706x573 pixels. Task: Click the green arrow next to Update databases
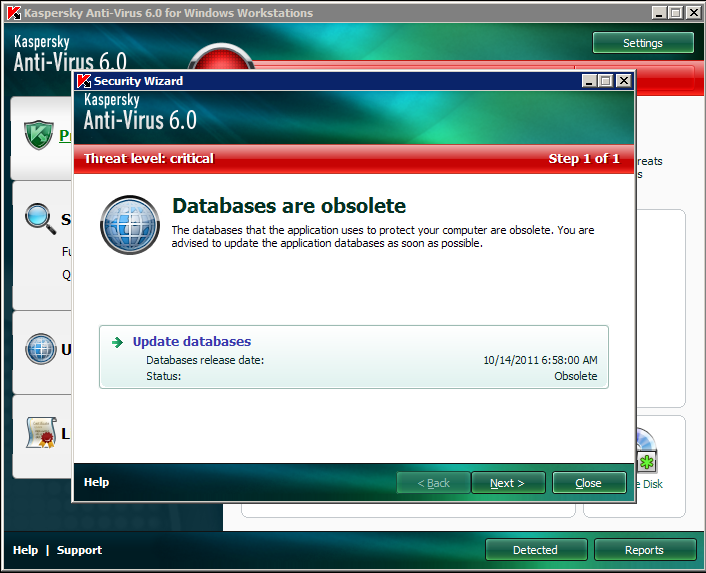(x=118, y=343)
